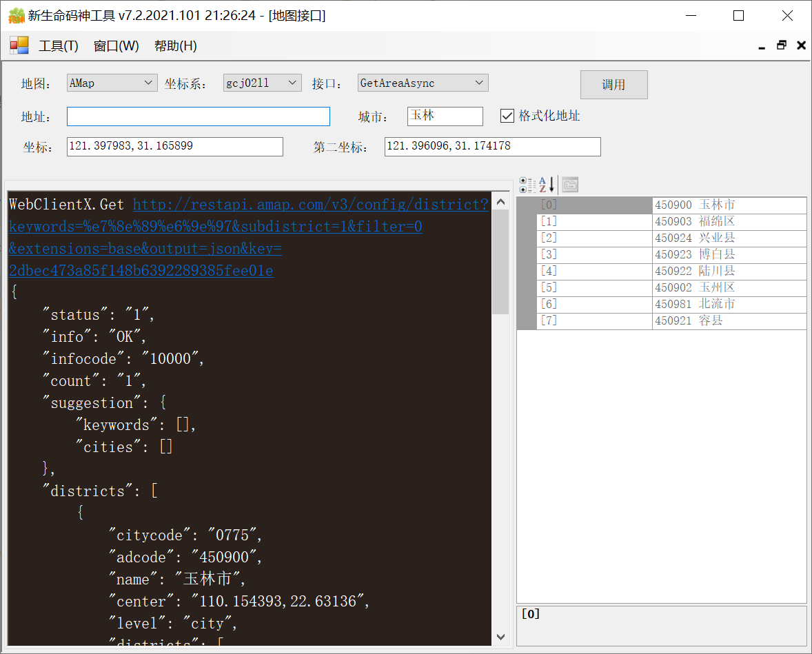Screen dimensions: 812x654
Task: Select row [1] 450903 福绵区
Action: (x=671, y=222)
